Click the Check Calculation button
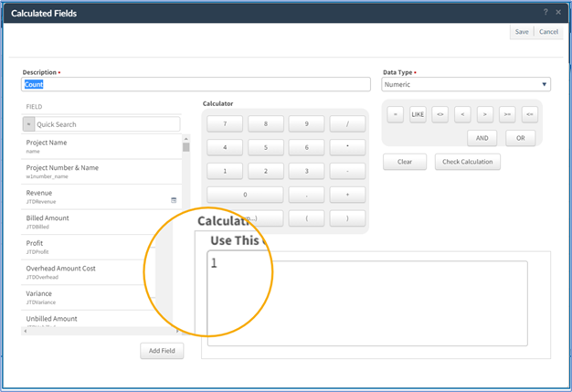Screen dimensions: 572x392 pos(467,163)
